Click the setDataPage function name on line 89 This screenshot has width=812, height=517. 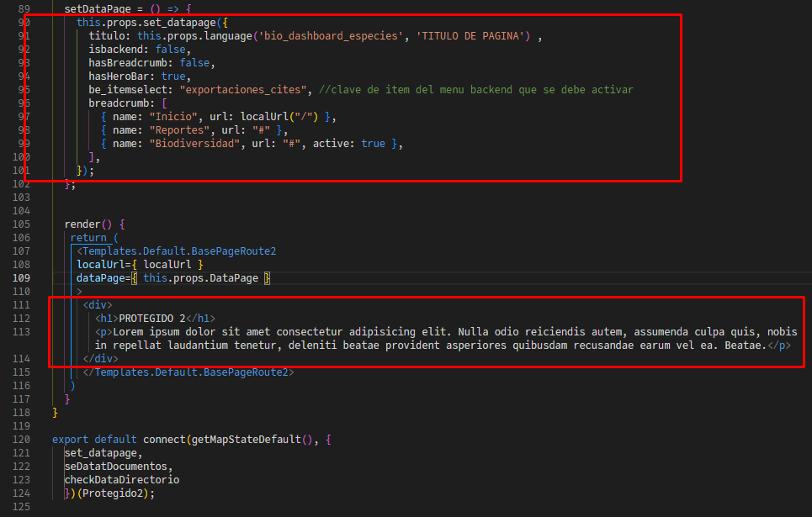pos(98,8)
